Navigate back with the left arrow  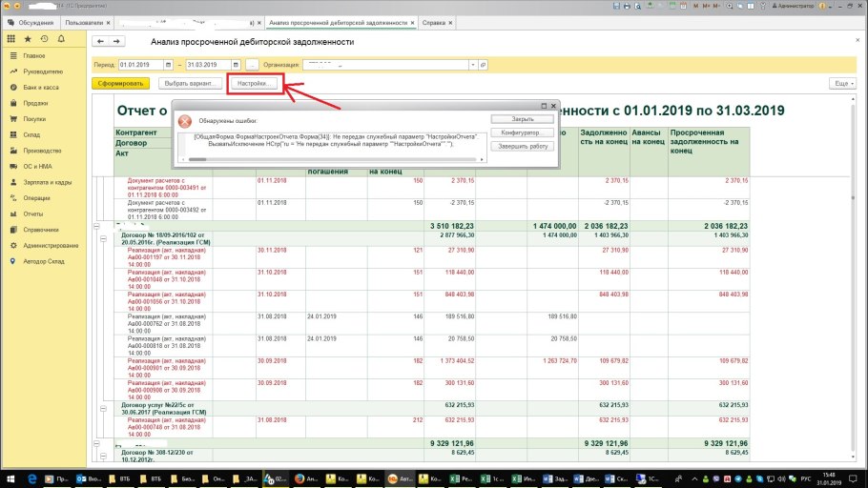click(101, 42)
